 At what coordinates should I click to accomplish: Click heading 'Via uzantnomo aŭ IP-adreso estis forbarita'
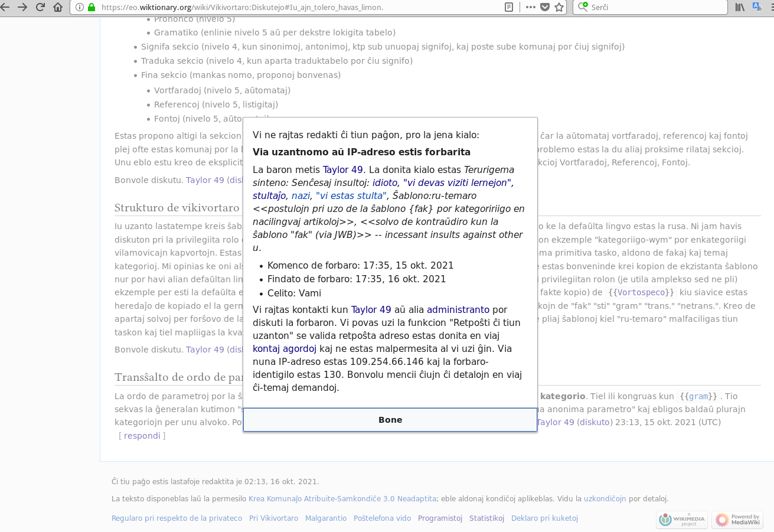pyautogui.click(x=361, y=152)
